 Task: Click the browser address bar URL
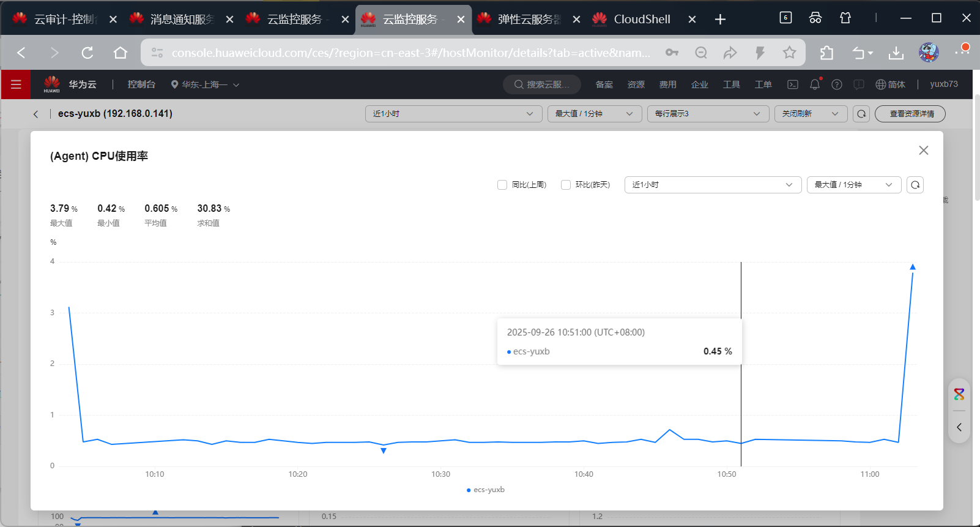pyautogui.click(x=410, y=53)
